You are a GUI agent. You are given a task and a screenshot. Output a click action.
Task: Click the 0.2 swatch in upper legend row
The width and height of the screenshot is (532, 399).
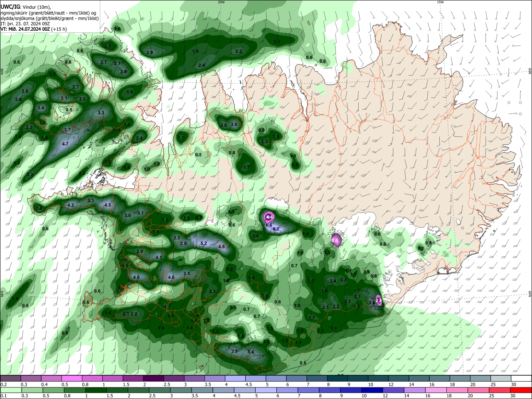point(10,379)
